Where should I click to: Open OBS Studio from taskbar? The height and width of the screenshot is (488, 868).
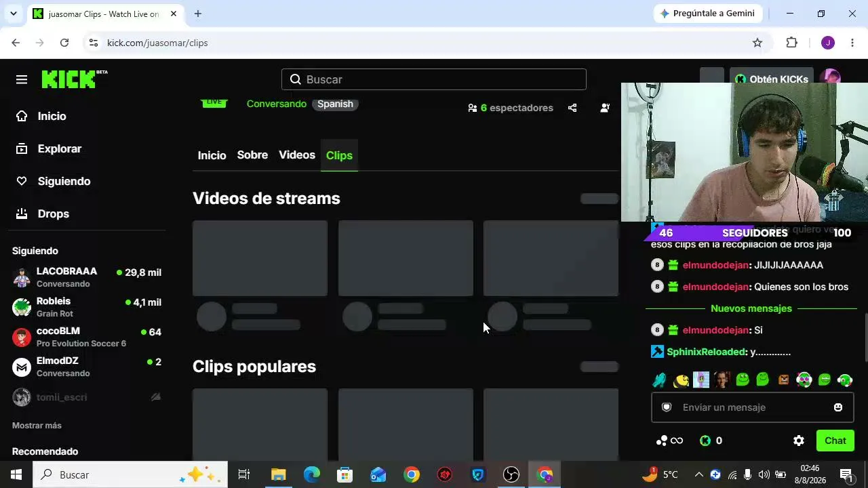(x=511, y=474)
